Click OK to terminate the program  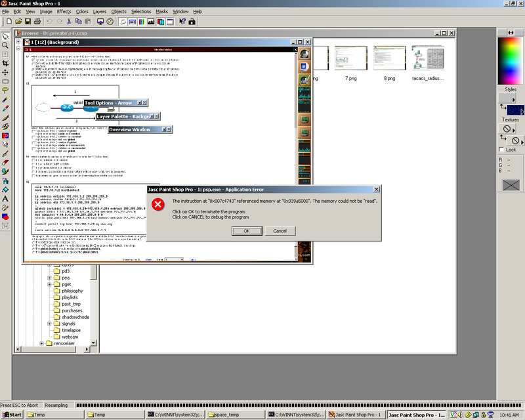[x=247, y=231]
